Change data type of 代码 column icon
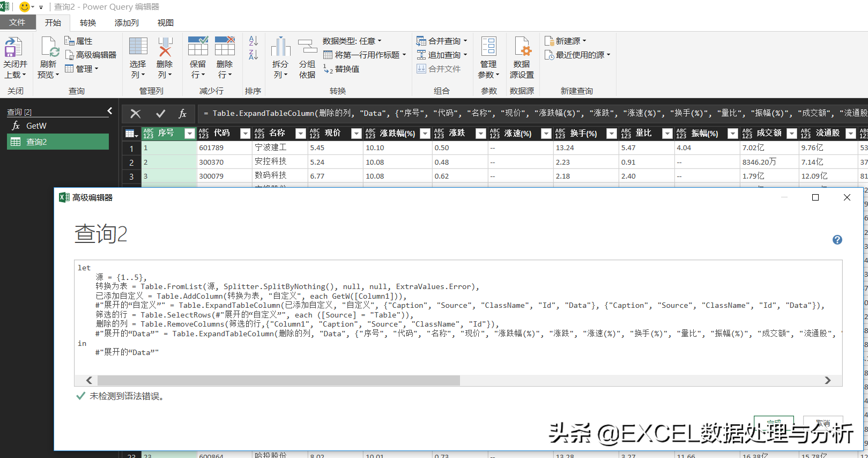This screenshot has width=868, height=458. pyautogui.click(x=204, y=134)
